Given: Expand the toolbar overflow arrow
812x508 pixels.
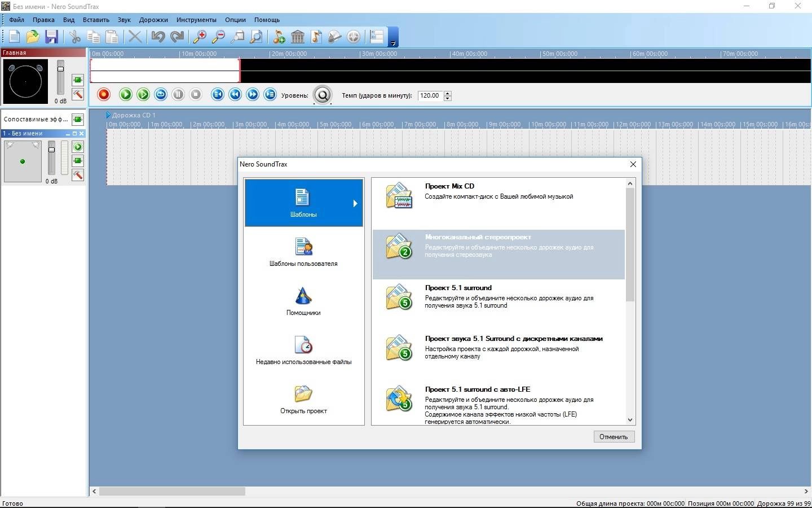Looking at the screenshot, I should point(393,37).
